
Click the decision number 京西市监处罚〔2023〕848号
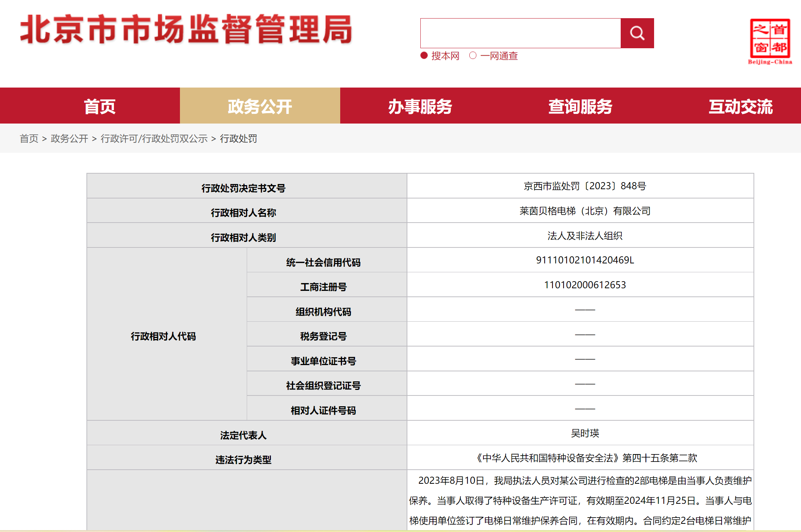tap(585, 186)
